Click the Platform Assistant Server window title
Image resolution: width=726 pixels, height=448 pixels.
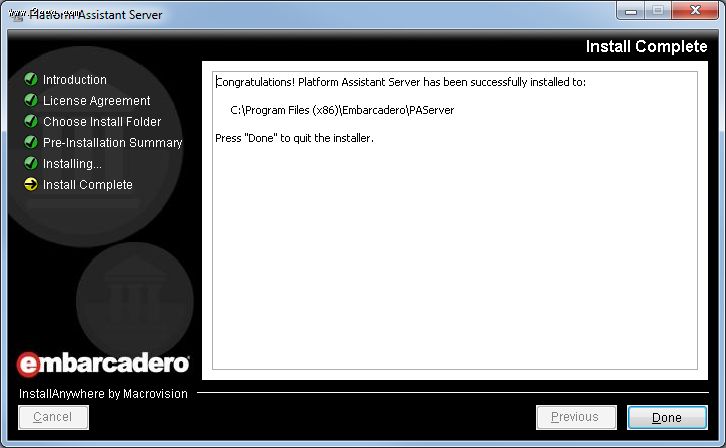[96, 15]
